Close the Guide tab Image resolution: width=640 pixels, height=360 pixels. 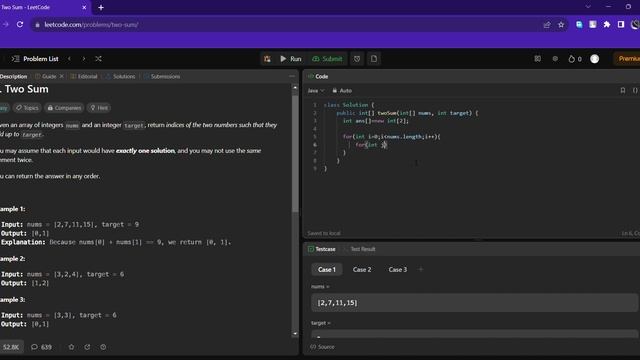(x=62, y=76)
